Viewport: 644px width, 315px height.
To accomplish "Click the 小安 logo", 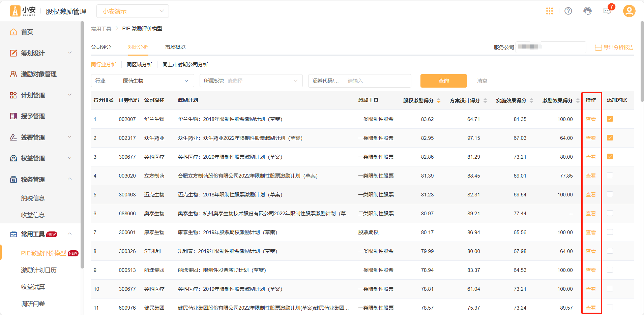I will tap(23, 11).
